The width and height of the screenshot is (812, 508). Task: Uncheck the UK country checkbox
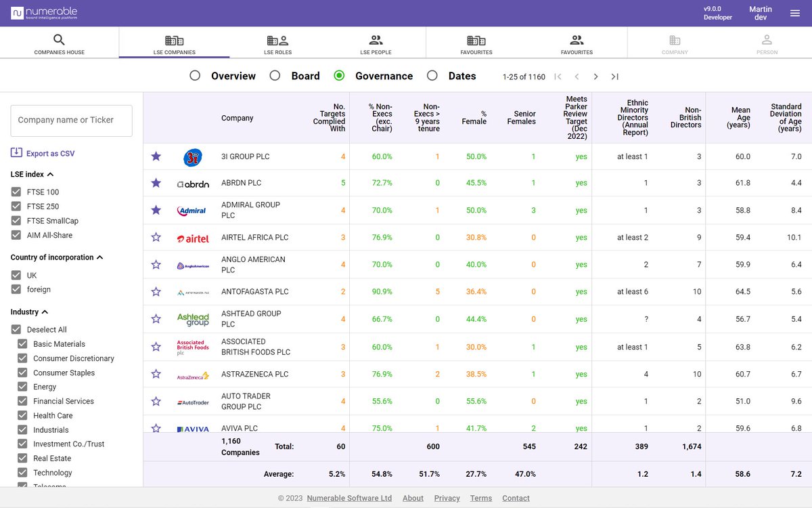click(16, 275)
